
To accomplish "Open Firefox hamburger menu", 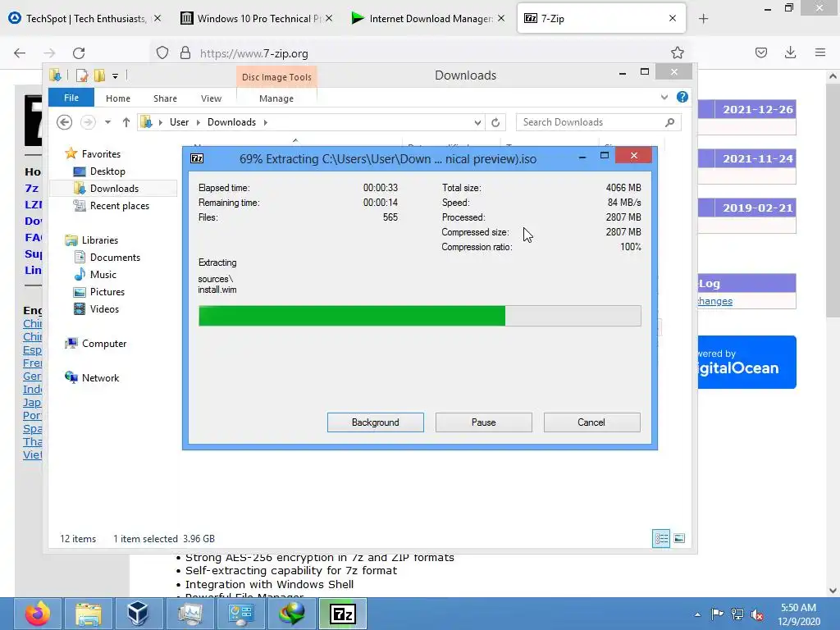I will [x=820, y=52].
